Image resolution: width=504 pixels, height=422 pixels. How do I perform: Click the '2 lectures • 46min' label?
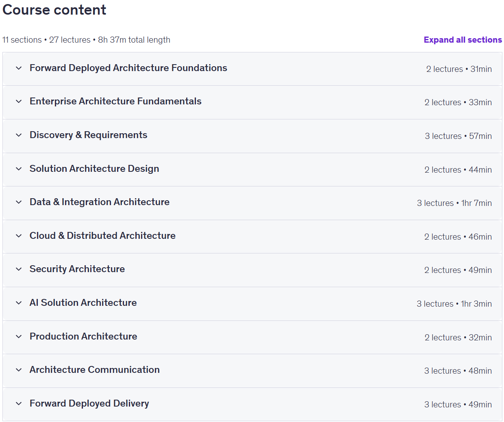tap(458, 237)
